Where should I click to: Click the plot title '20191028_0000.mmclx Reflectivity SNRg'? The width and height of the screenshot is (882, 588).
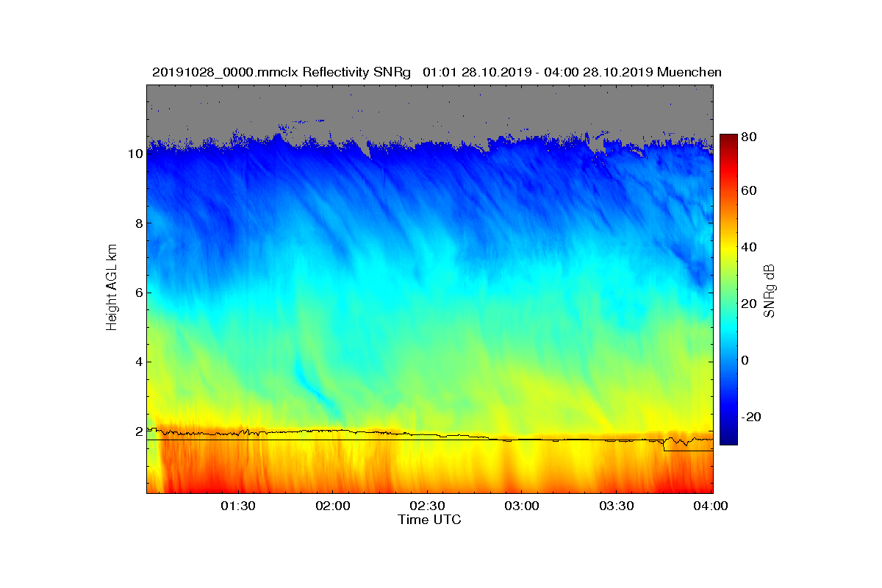(x=281, y=72)
